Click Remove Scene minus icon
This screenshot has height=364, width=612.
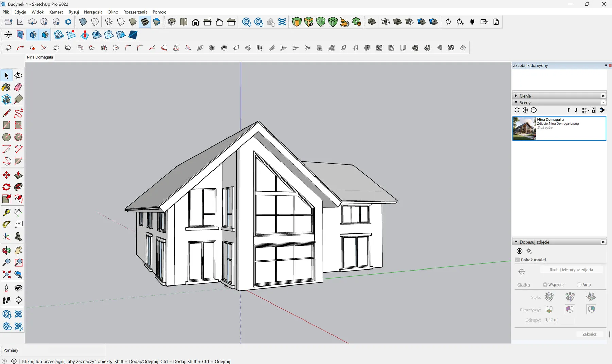[x=534, y=110]
